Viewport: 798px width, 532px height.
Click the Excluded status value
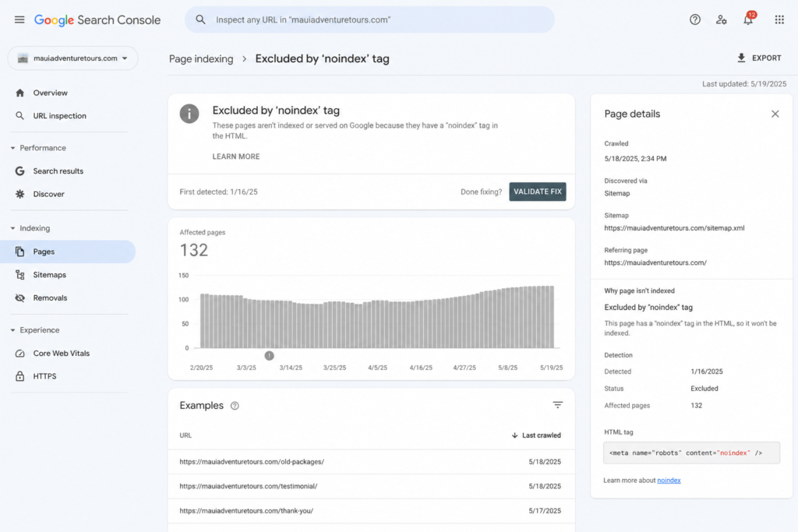click(704, 389)
